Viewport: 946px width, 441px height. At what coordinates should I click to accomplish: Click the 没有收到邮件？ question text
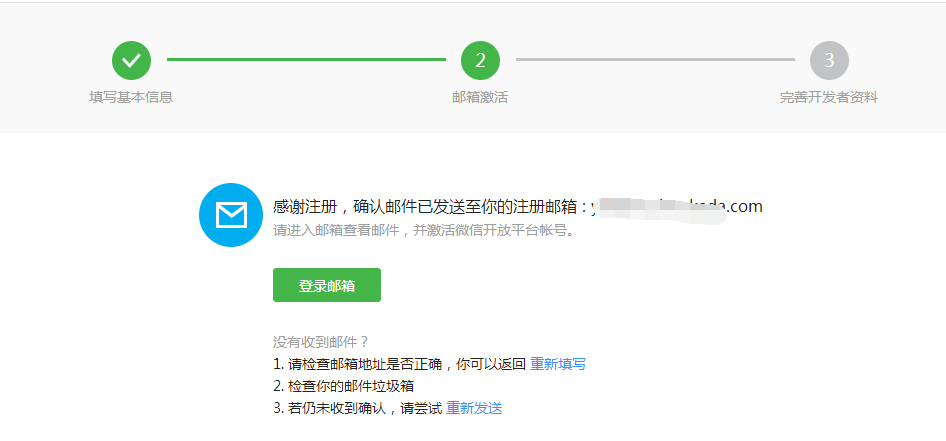[320, 342]
